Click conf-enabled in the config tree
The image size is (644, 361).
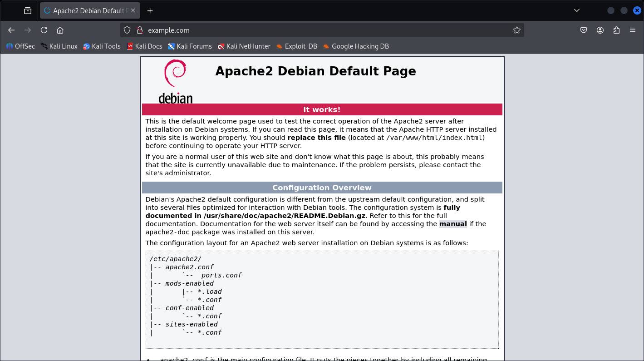tap(189, 308)
